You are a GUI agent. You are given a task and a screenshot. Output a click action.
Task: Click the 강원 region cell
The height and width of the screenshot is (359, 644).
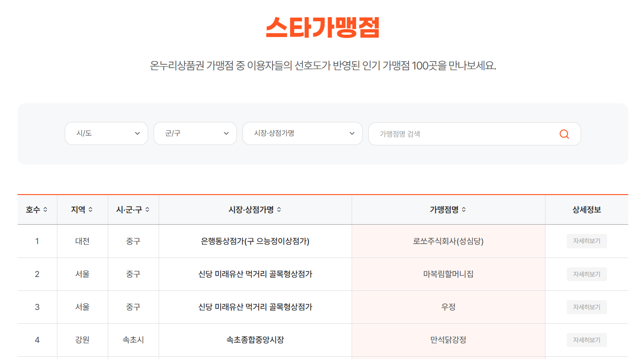click(82, 340)
